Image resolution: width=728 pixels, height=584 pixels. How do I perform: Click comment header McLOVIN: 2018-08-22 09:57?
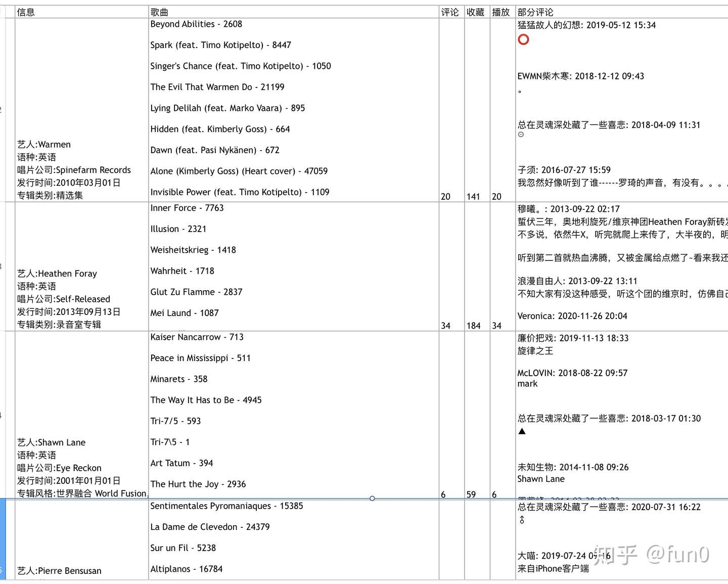point(572,373)
